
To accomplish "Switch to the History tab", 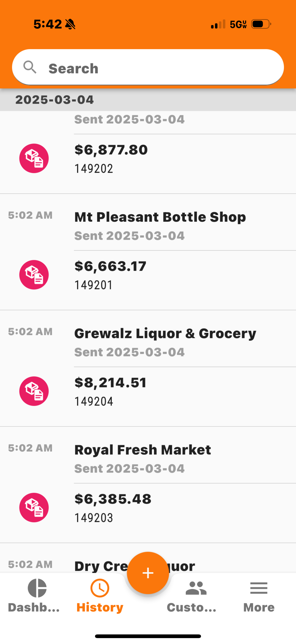I will 100,596.
